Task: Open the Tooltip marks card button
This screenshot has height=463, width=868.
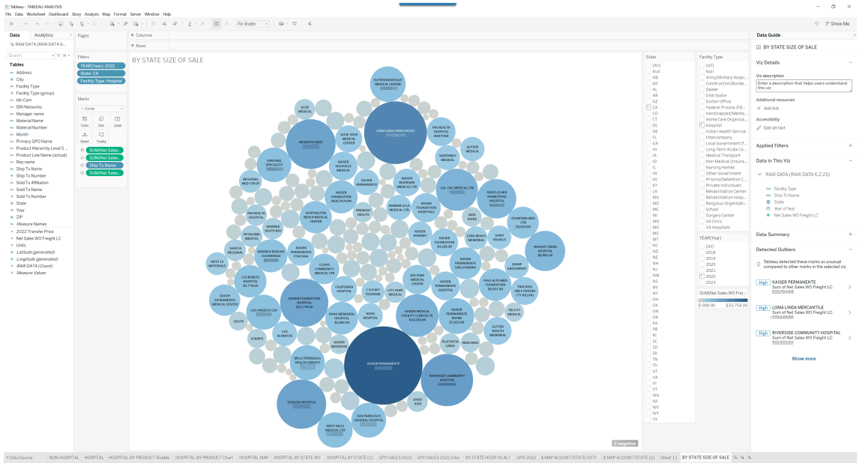Action: pos(101,137)
